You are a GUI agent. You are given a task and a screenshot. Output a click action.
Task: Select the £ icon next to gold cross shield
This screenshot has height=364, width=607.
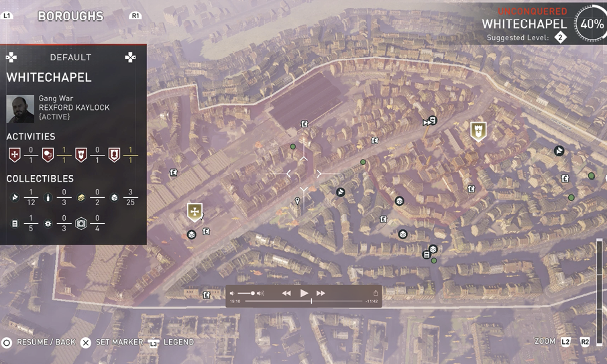tap(206, 231)
